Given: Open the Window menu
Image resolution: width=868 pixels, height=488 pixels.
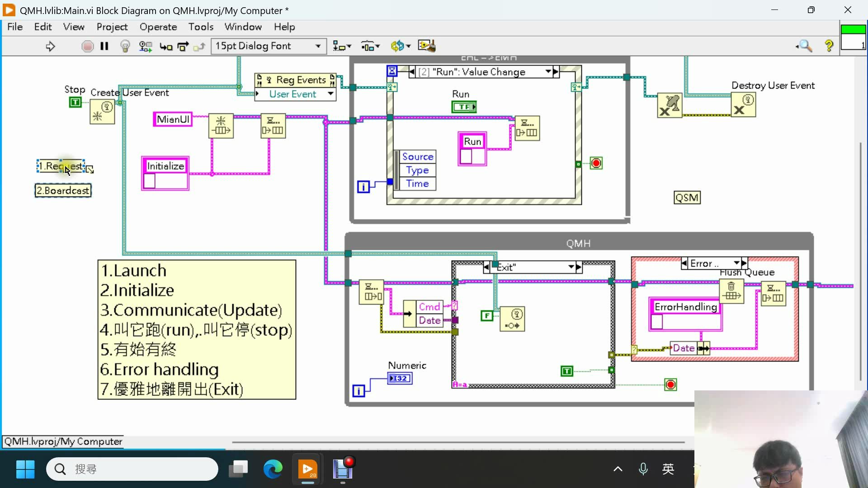Looking at the screenshot, I should pos(243,27).
